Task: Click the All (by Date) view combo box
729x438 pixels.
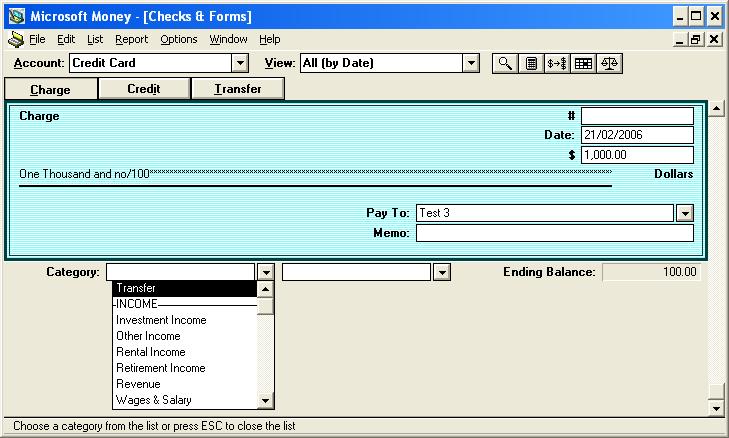Action: pyautogui.click(x=390, y=63)
